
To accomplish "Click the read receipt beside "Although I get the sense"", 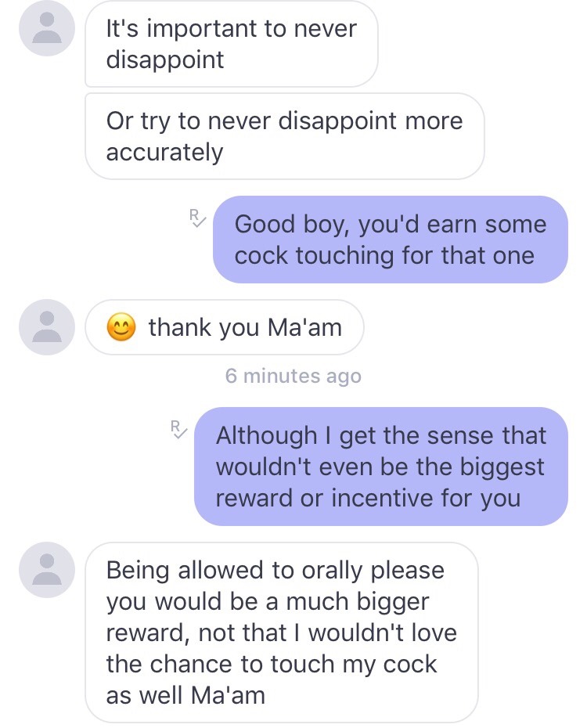I will click(178, 429).
